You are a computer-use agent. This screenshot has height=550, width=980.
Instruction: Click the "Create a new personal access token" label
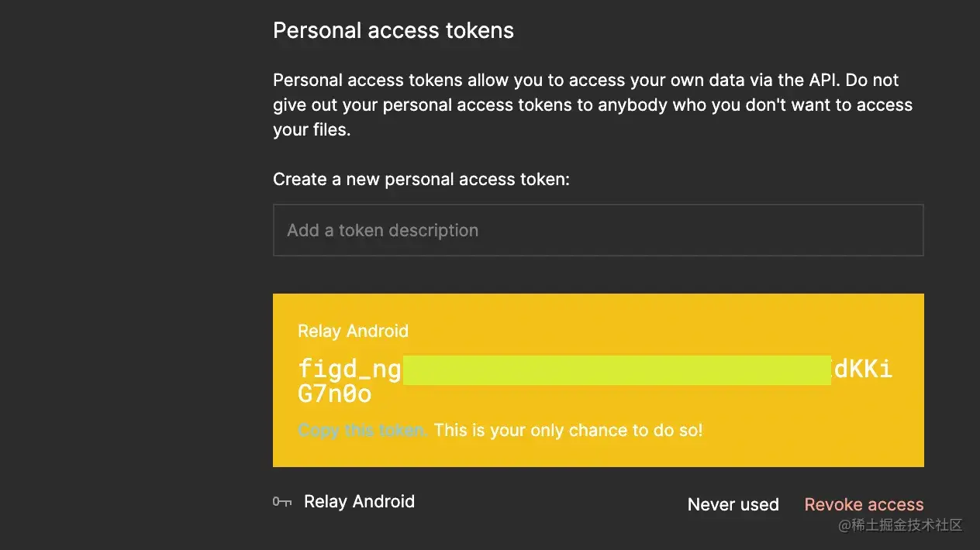click(x=421, y=179)
